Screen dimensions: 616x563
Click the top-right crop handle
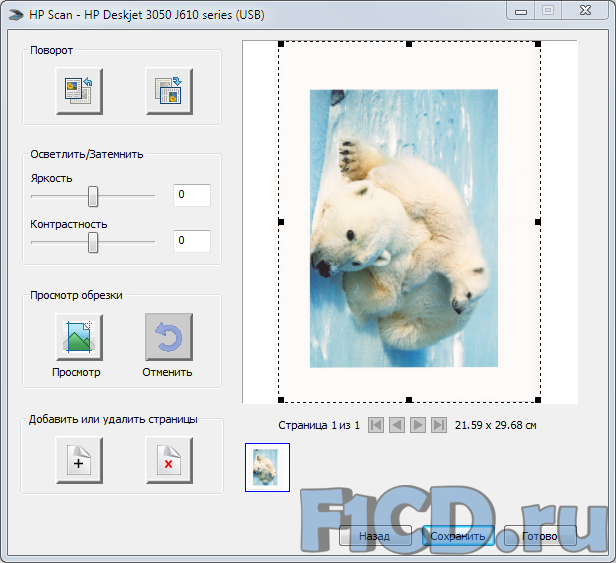[x=538, y=44]
